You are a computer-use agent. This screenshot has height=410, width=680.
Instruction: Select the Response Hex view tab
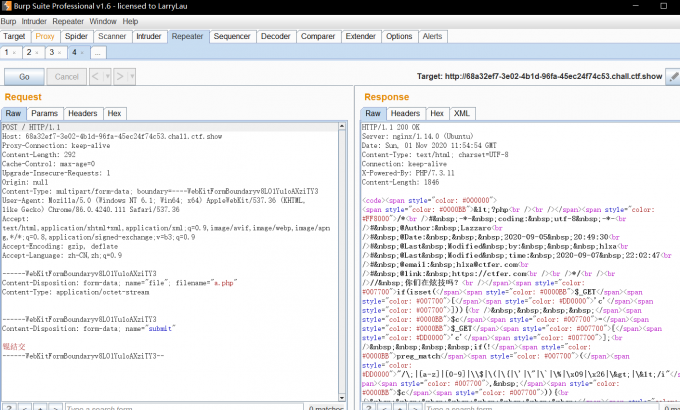[437, 113]
